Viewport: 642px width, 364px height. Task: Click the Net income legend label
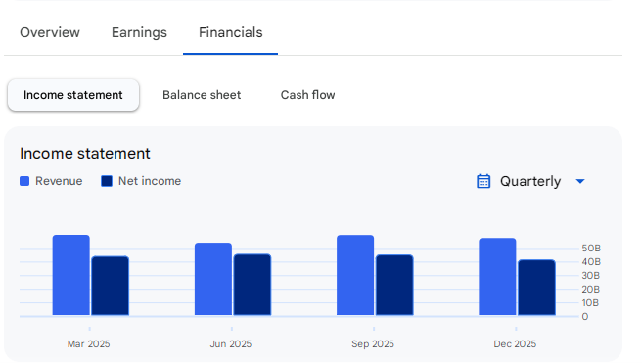click(150, 181)
